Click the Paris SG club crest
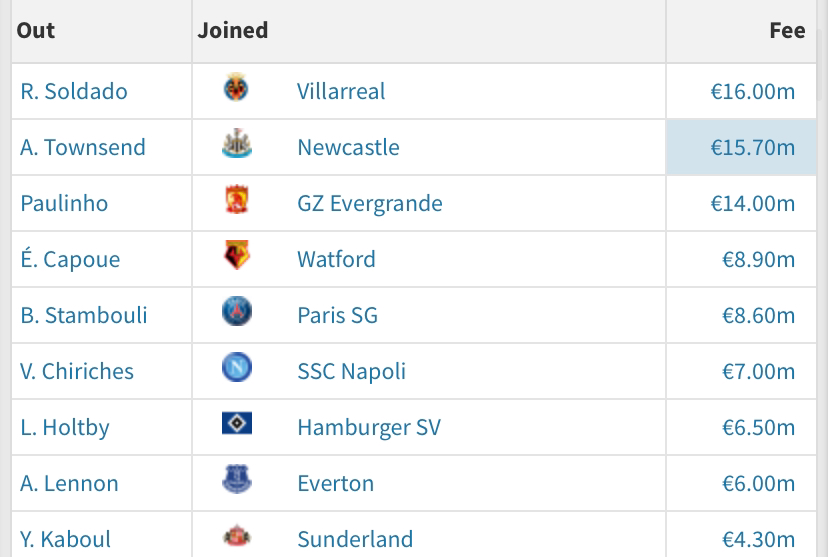 tap(237, 311)
